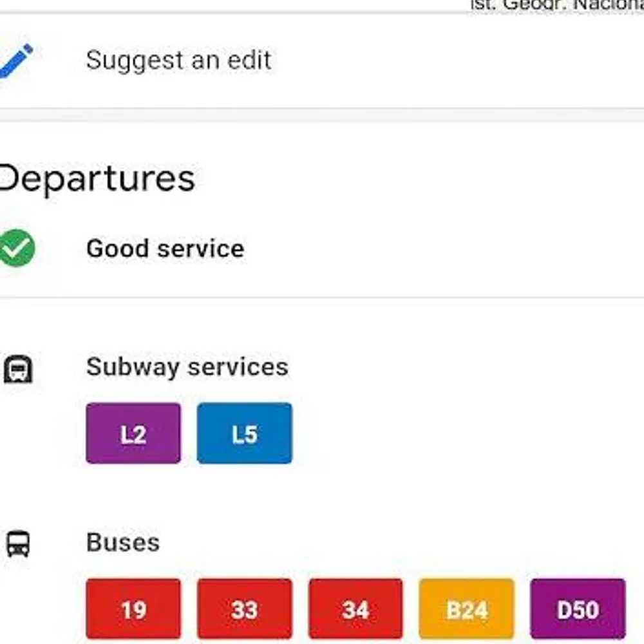Click the gray separator band above Departures
This screenshot has height=644, width=644.
point(322,115)
